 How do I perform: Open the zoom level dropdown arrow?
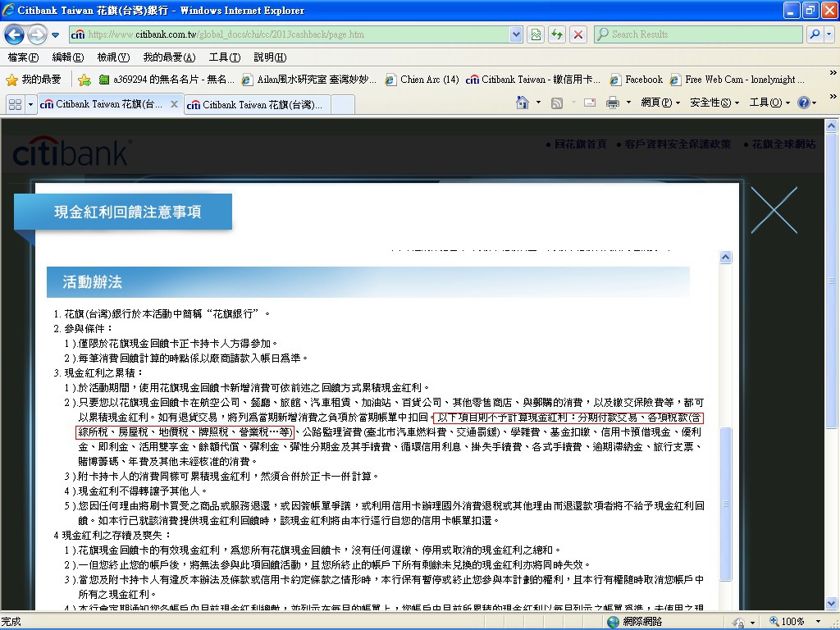coord(818,622)
